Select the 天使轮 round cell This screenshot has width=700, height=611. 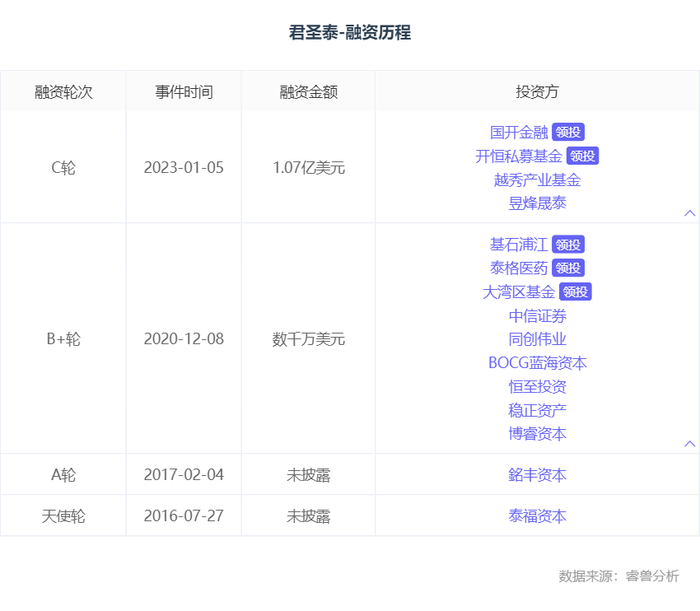coord(63,516)
